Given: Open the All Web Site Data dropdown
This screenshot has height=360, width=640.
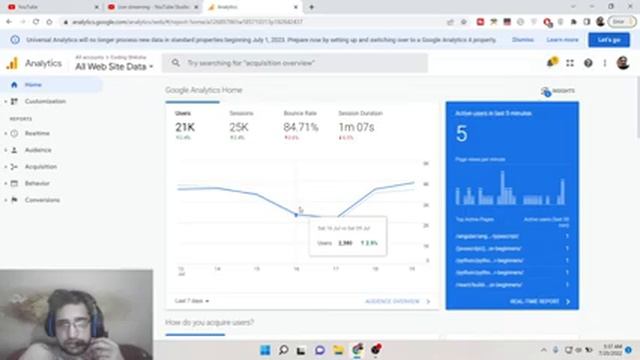Looking at the screenshot, I should [114, 67].
